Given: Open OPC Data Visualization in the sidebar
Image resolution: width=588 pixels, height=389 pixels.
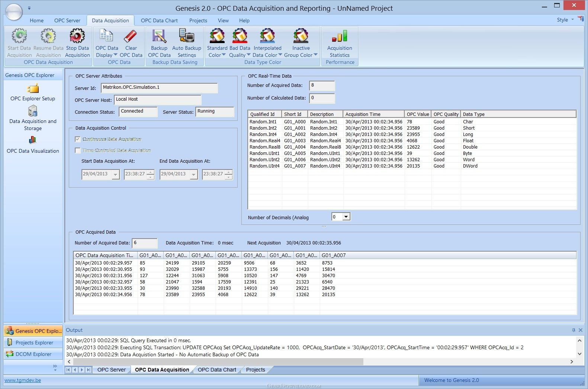Looking at the screenshot, I should 33,140.
